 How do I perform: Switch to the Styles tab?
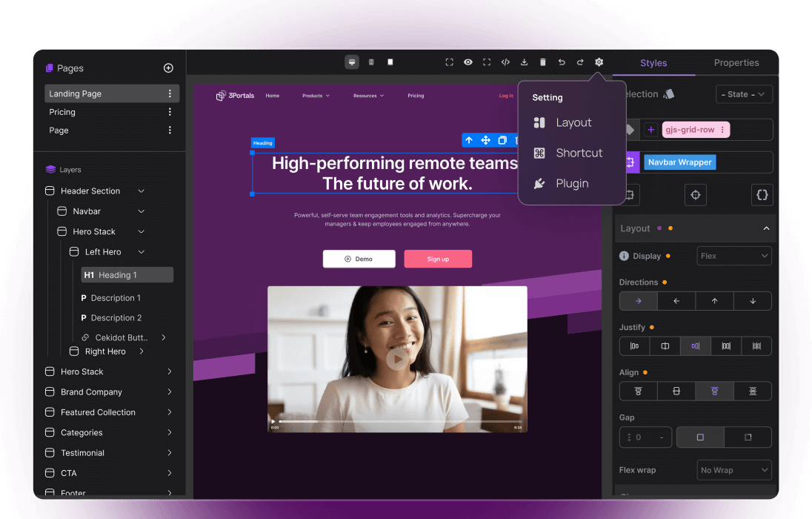653,63
